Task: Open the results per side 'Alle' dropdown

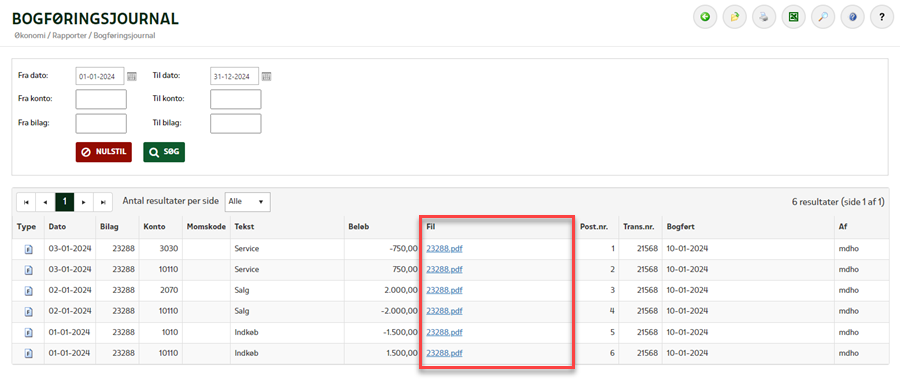Action: 247,202
